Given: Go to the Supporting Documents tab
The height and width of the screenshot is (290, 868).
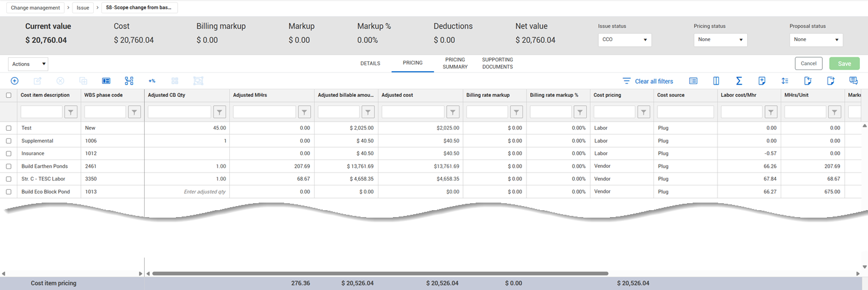Looking at the screenshot, I should [497, 64].
